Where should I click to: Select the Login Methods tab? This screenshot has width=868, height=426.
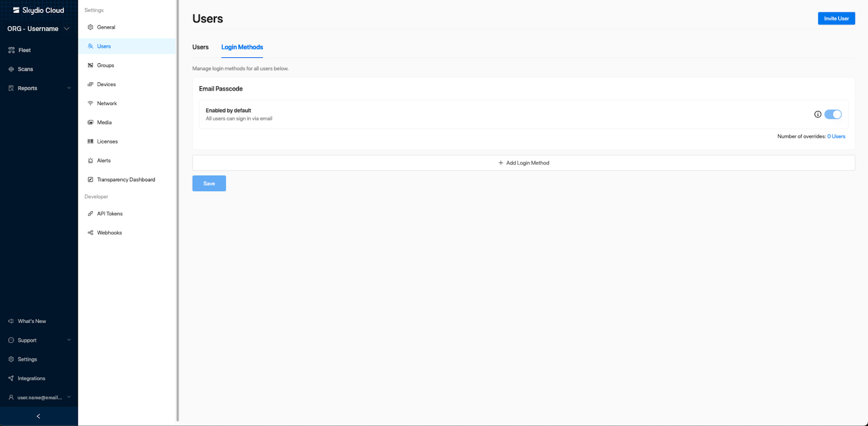[x=242, y=47]
